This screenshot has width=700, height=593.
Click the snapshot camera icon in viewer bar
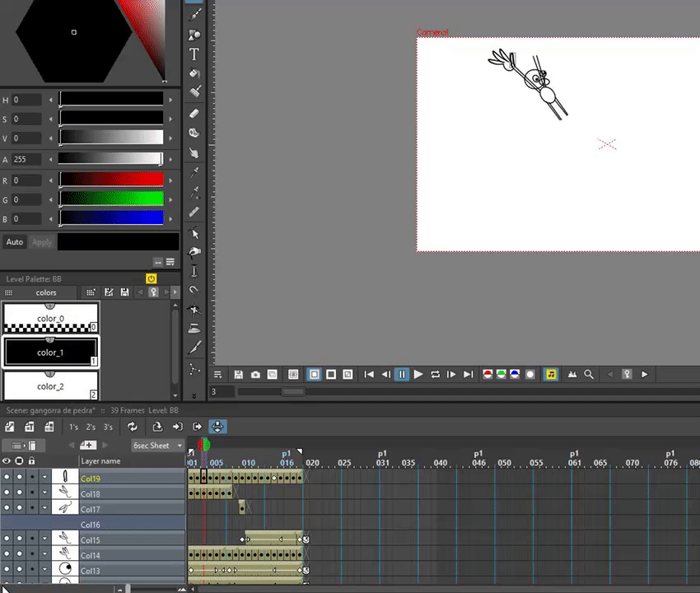pyautogui.click(x=255, y=375)
